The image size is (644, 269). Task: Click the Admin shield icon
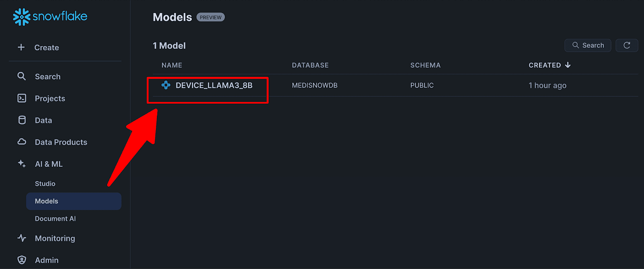(x=22, y=260)
